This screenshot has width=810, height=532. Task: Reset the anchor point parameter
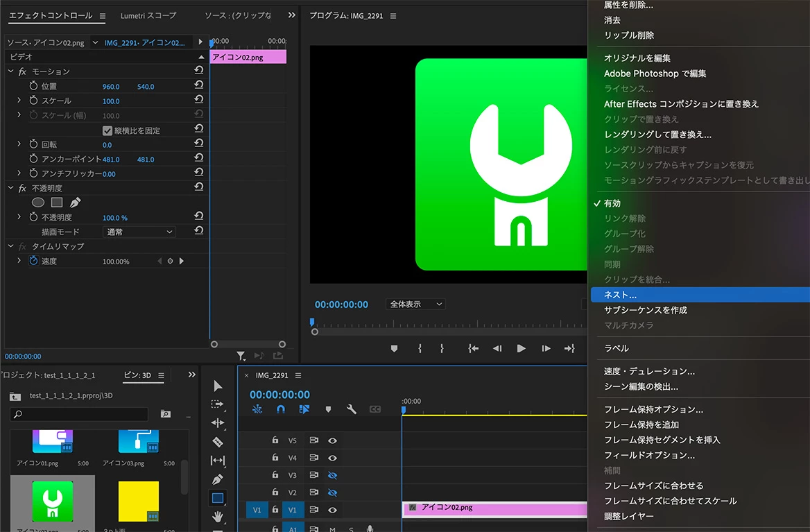tap(198, 157)
